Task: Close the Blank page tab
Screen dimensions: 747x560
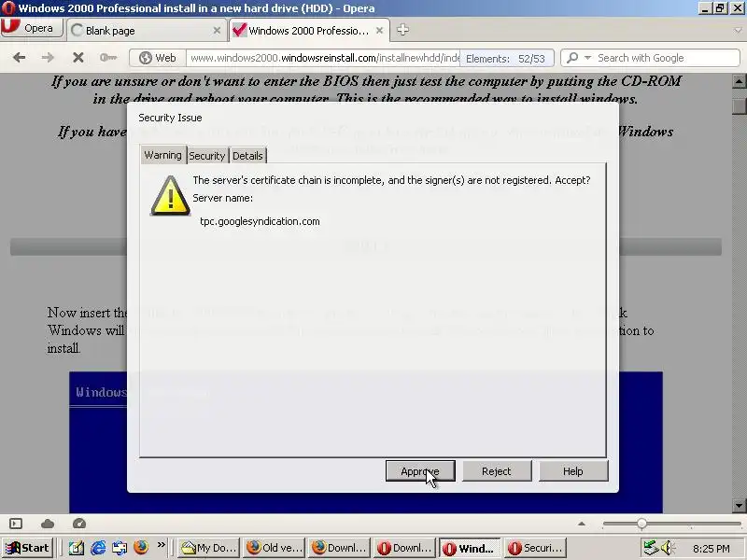Action: [x=217, y=31]
